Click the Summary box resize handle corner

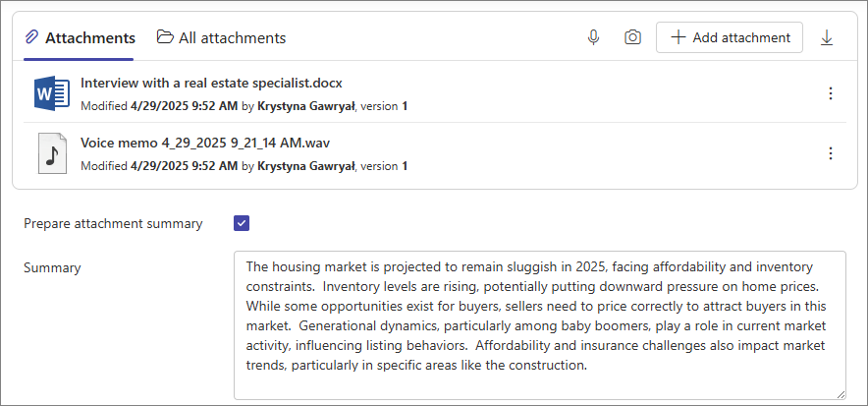click(x=841, y=394)
